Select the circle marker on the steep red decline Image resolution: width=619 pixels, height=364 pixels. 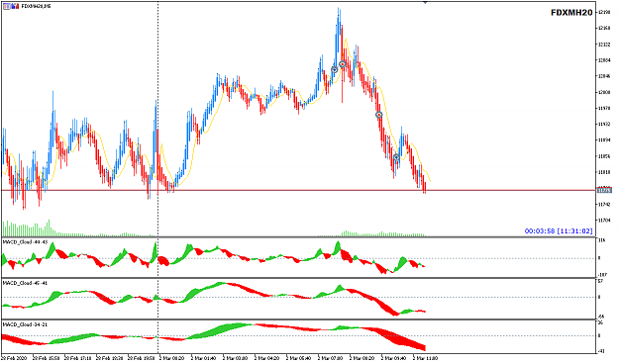pyautogui.click(x=378, y=115)
